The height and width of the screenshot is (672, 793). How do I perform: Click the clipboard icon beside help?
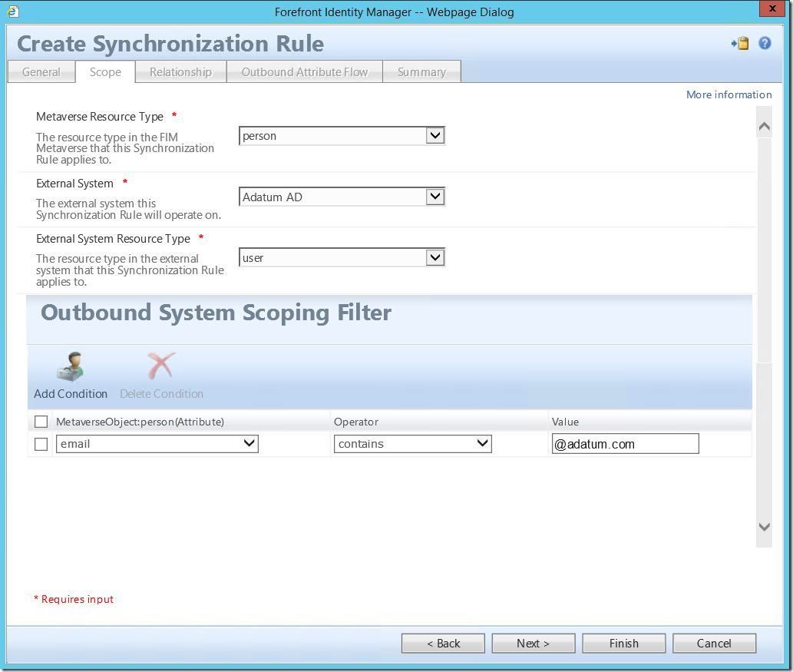(x=740, y=44)
